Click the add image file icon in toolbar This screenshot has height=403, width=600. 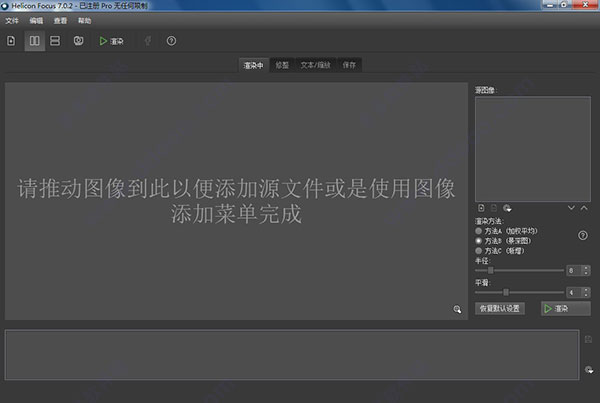click(x=11, y=41)
